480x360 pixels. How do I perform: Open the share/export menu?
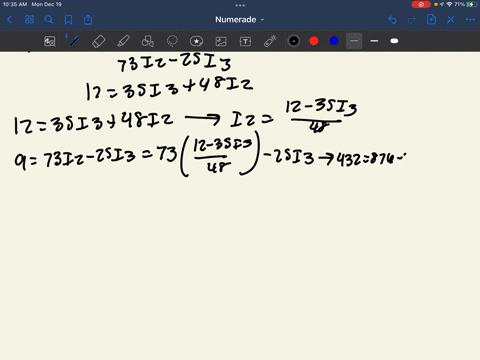point(88,20)
